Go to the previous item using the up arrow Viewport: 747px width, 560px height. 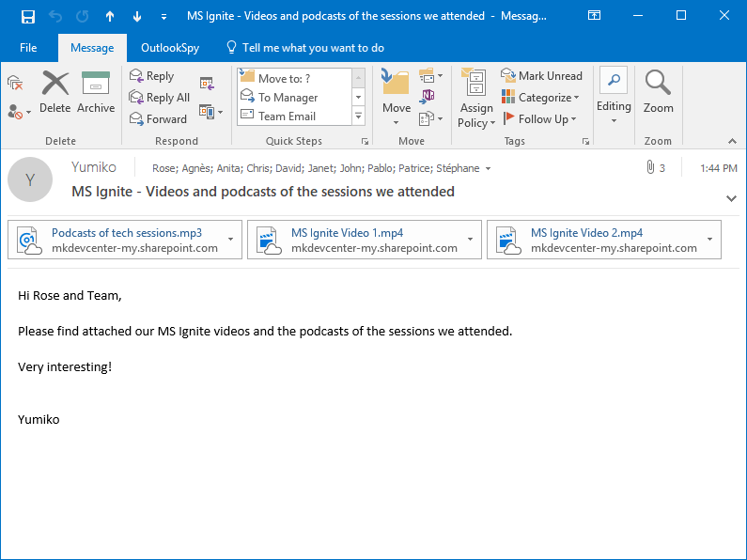[x=110, y=17]
